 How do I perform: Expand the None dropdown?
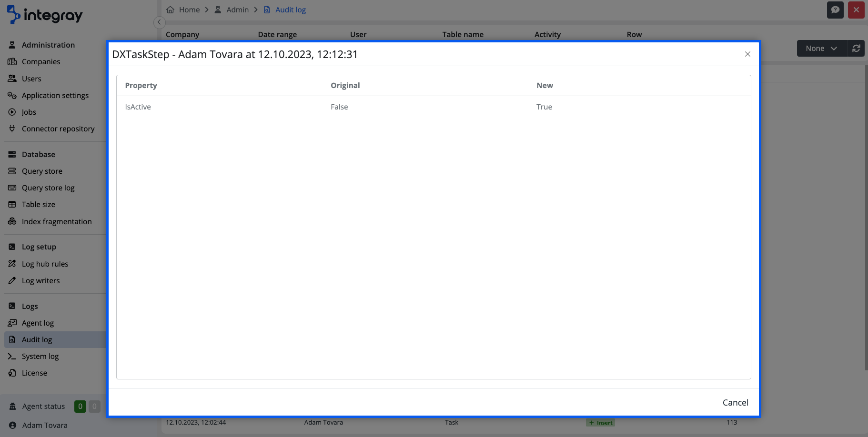point(821,48)
